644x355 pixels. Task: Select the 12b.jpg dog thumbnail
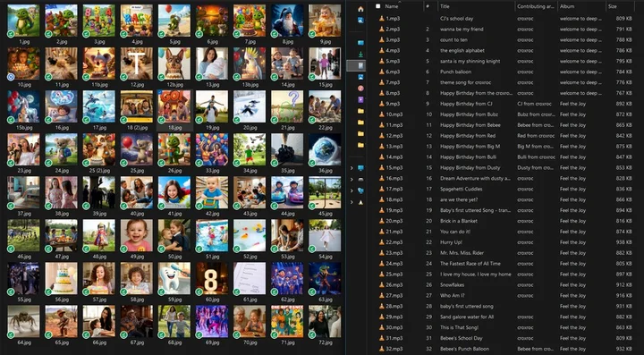click(174, 63)
